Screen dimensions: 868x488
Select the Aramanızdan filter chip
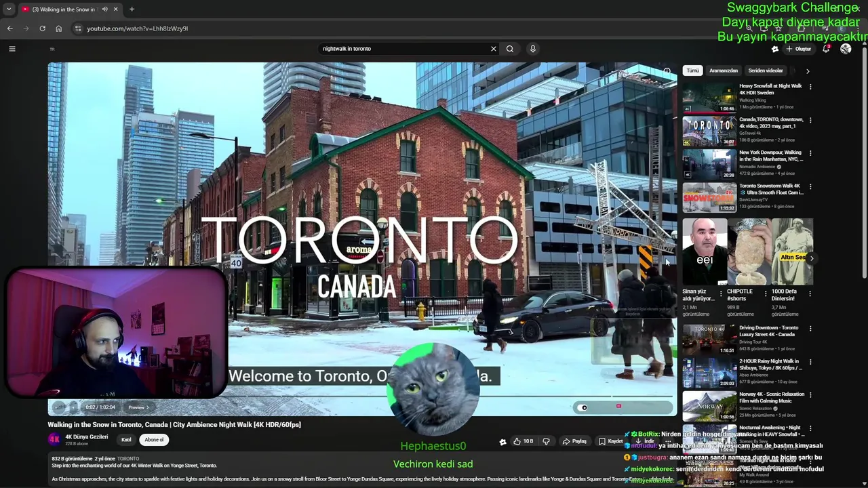click(724, 70)
